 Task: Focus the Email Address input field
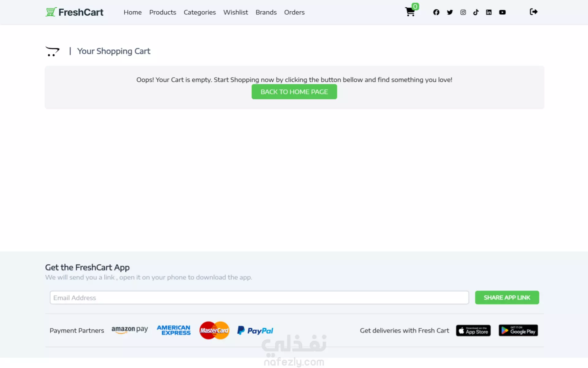coord(259,297)
